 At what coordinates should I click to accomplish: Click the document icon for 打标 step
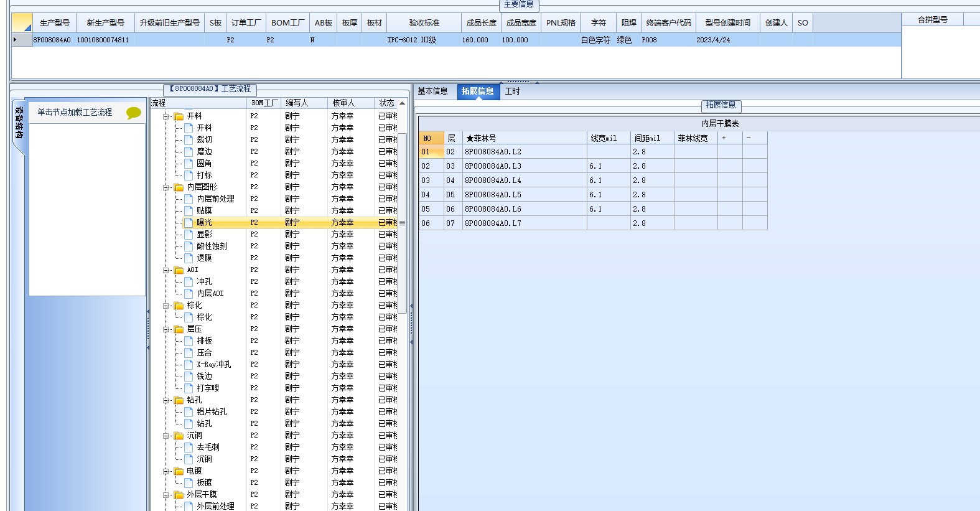189,176
